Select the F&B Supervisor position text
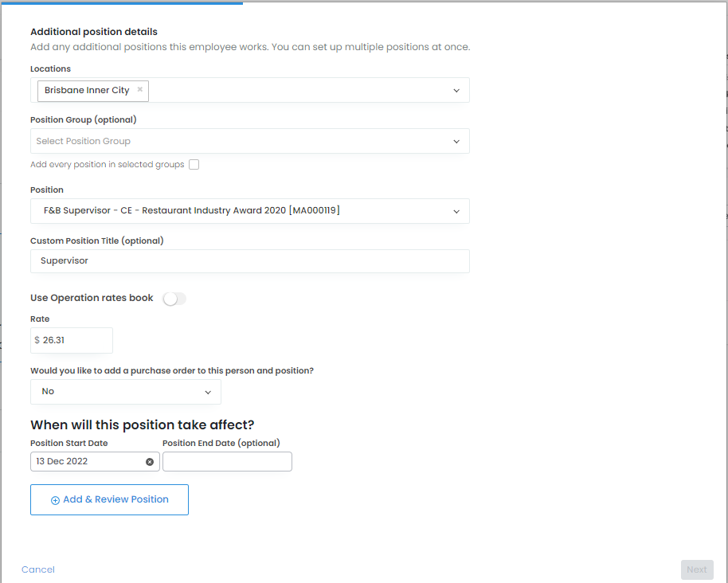 [x=192, y=211]
